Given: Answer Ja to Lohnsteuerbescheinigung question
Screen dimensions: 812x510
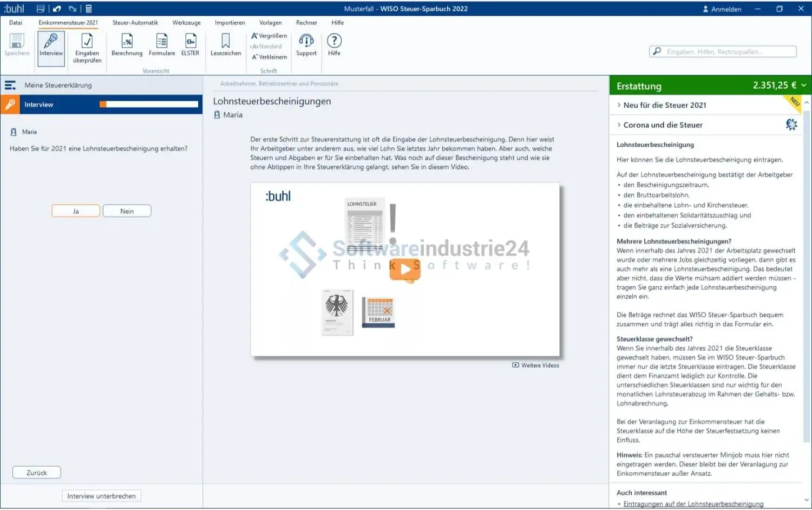Looking at the screenshot, I should (x=76, y=211).
